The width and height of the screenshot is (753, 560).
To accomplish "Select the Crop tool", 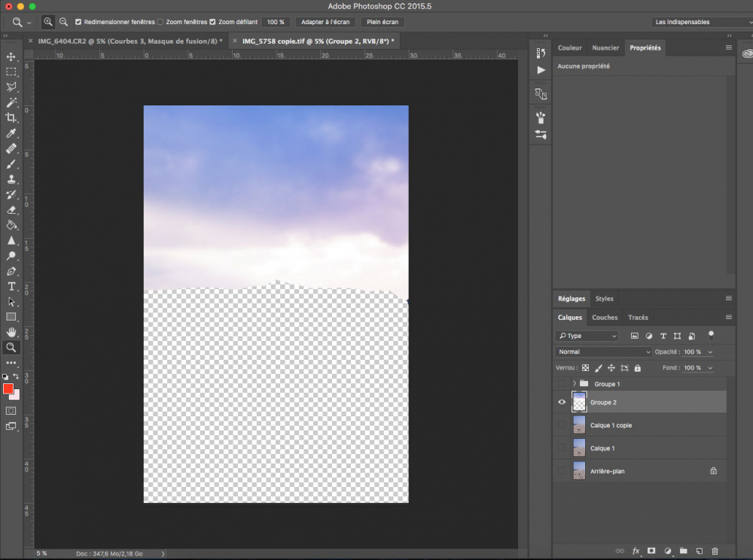I will point(11,117).
